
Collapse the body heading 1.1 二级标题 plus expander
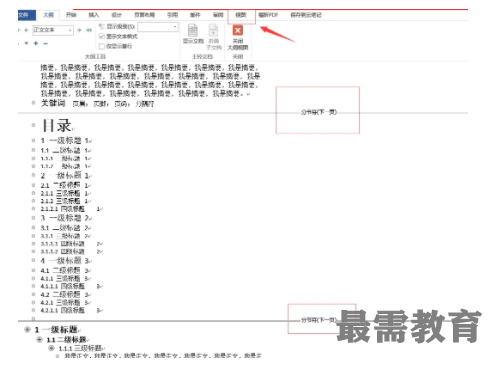point(40,340)
